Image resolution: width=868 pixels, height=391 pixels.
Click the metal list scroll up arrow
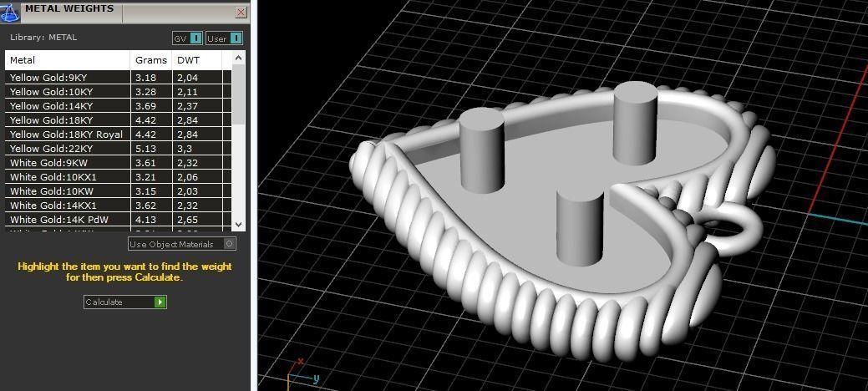click(239, 58)
